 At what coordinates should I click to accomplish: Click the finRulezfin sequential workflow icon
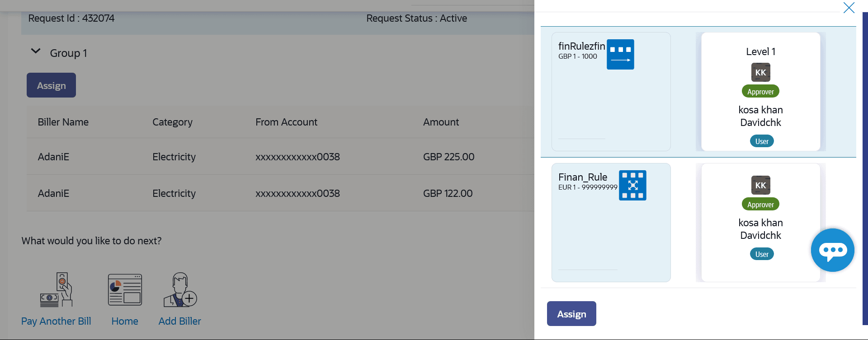point(620,55)
